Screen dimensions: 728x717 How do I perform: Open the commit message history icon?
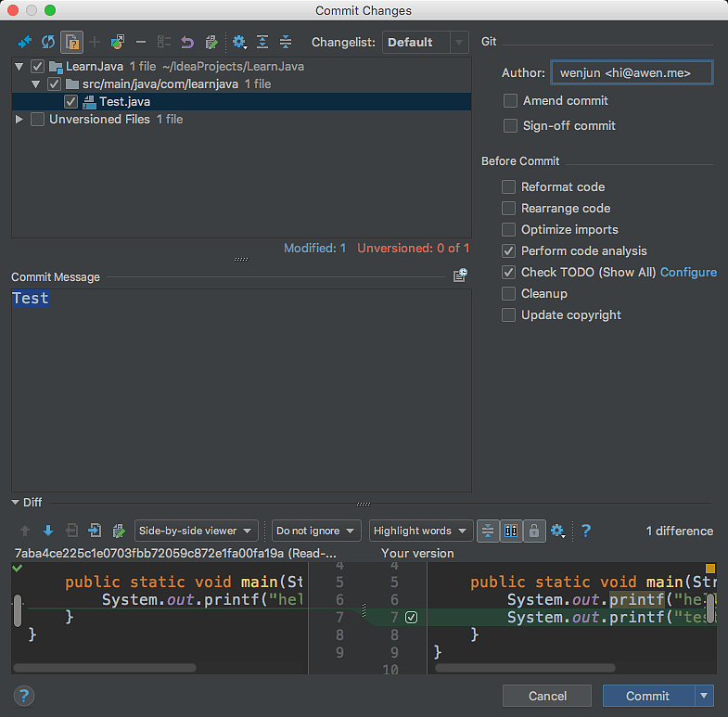point(460,275)
